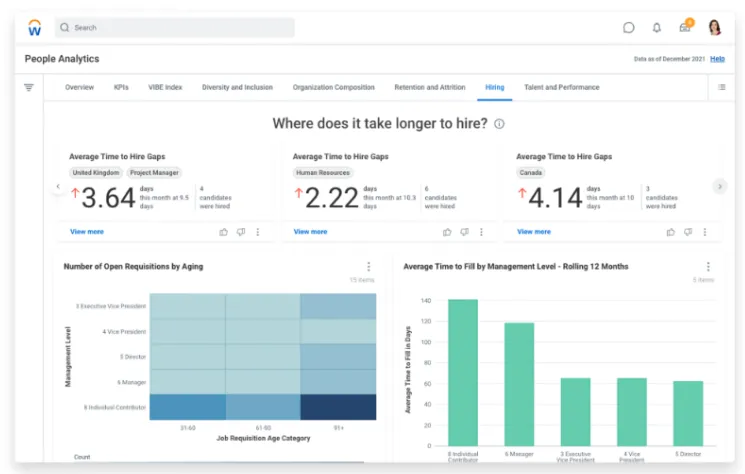This screenshot has height=474, width=745.
Task: Click the filter icon in left sidebar
Action: pos(29,88)
